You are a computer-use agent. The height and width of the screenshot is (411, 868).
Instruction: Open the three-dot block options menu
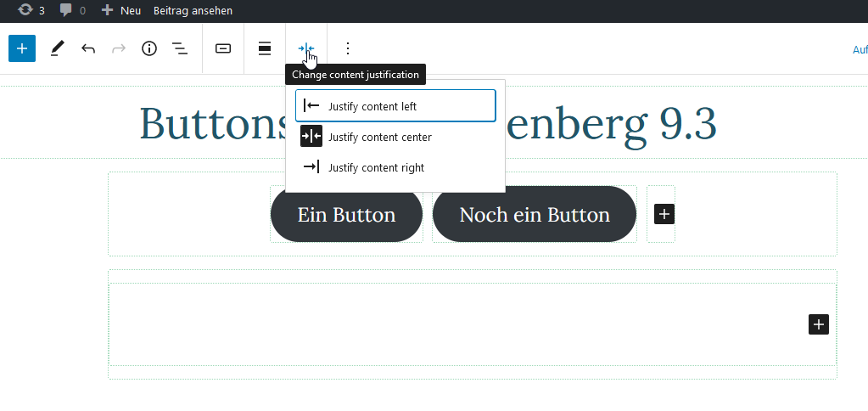coord(348,48)
